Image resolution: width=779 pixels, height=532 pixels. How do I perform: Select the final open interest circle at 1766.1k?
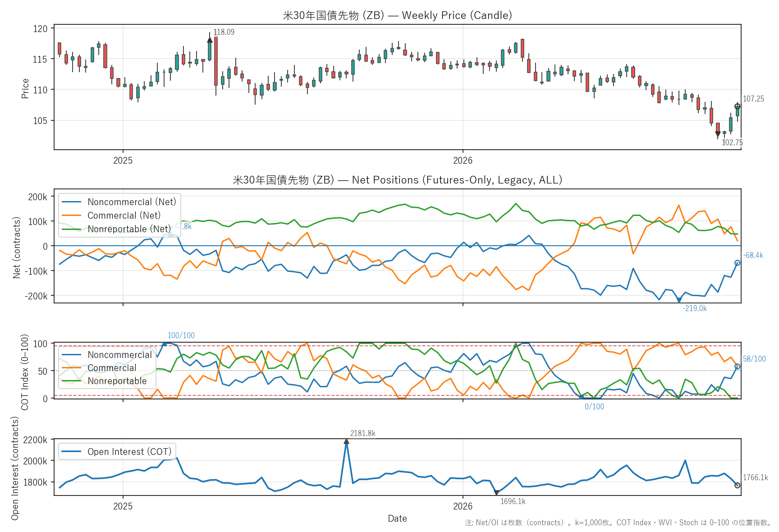coord(738,485)
